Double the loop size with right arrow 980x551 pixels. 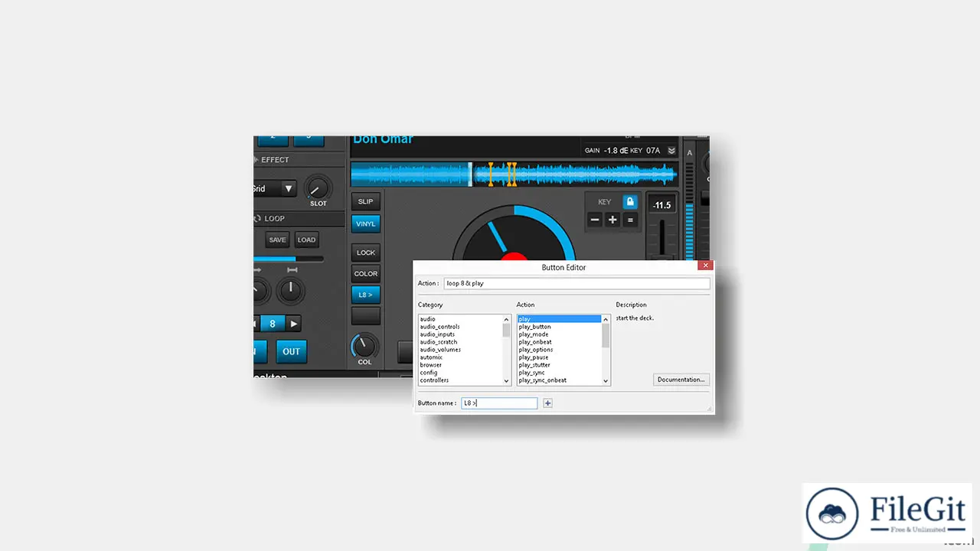tap(293, 324)
